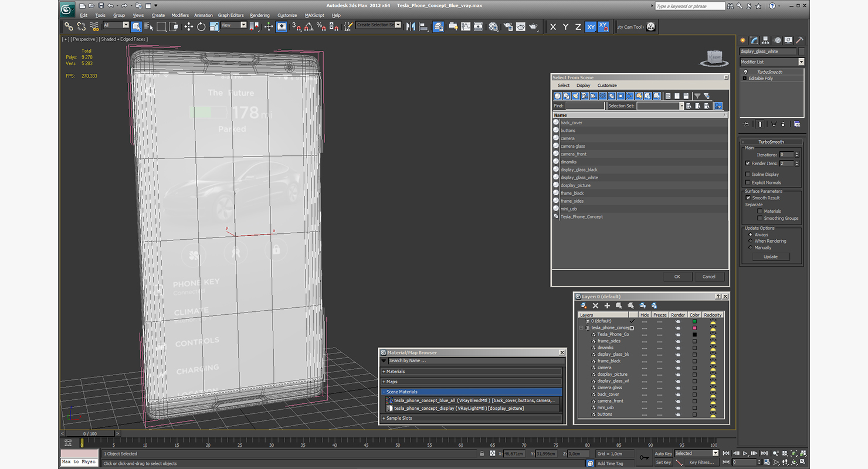The image size is (868, 469).
Task: Click Cancel in Select From Scene dialog
Action: click(709, 277)
